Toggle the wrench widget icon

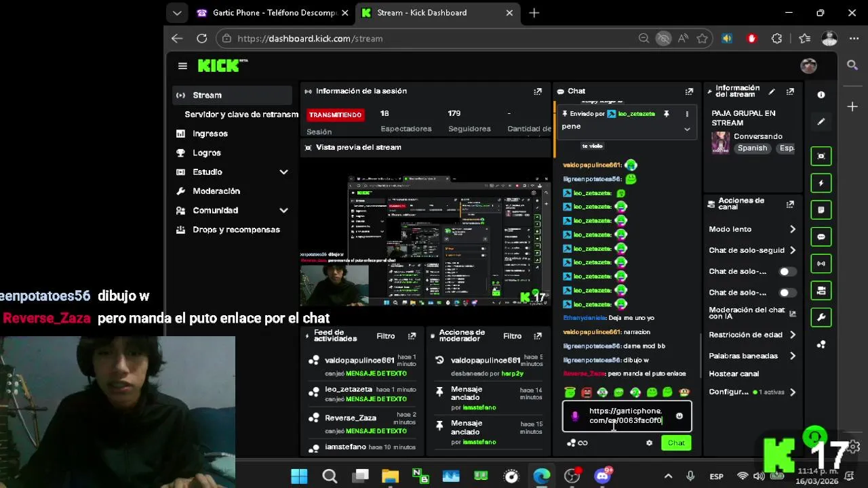(821, 317)
